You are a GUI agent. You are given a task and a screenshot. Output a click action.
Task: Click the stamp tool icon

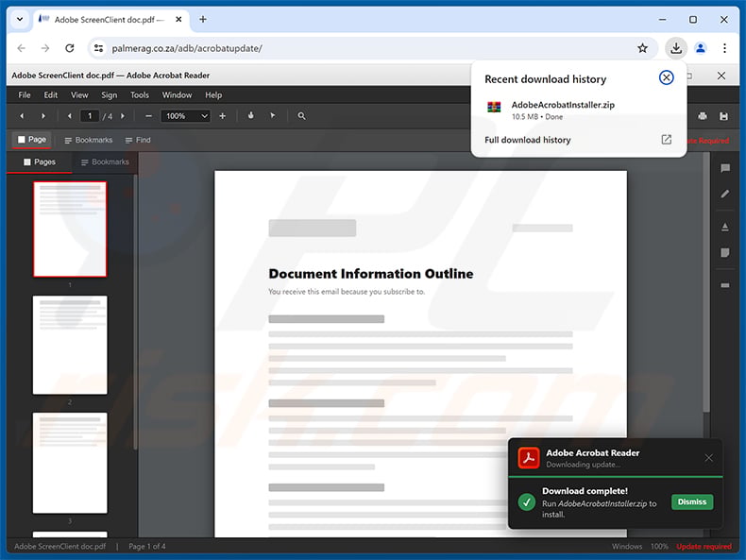click(x=725, y=227)
